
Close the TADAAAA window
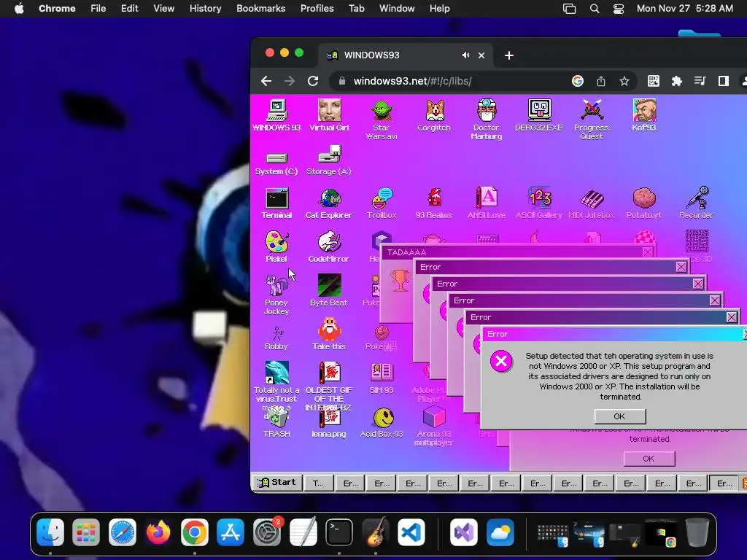648,252
